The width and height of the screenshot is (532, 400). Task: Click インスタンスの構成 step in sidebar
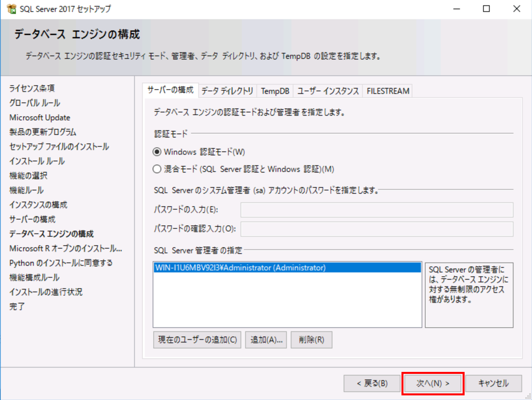[x=38, y=205]
